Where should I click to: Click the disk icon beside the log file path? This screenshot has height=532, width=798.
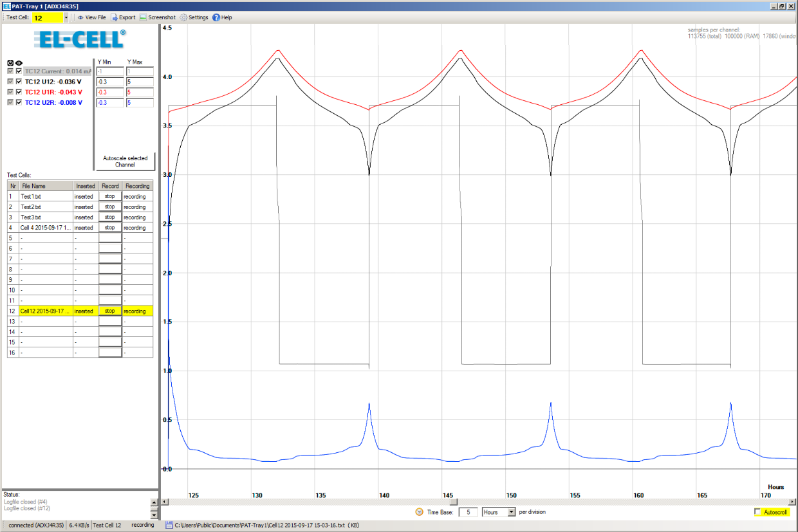pos(169,525)
